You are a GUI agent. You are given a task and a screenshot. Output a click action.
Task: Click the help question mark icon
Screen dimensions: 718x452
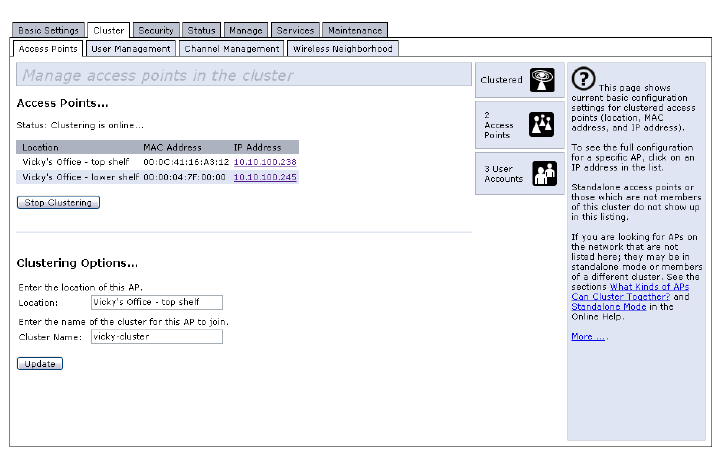[x=583, y=79]
